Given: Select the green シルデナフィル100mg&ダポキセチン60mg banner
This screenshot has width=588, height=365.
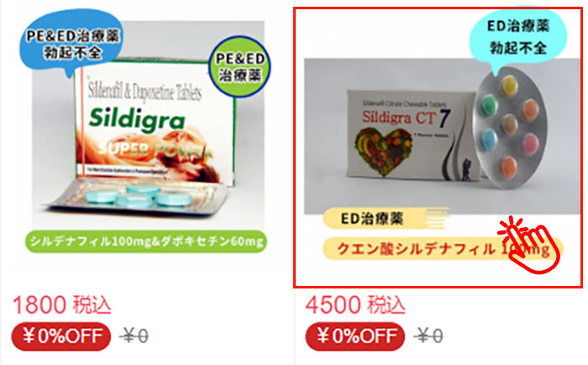Looking at the screenshot, I should 146,241.
